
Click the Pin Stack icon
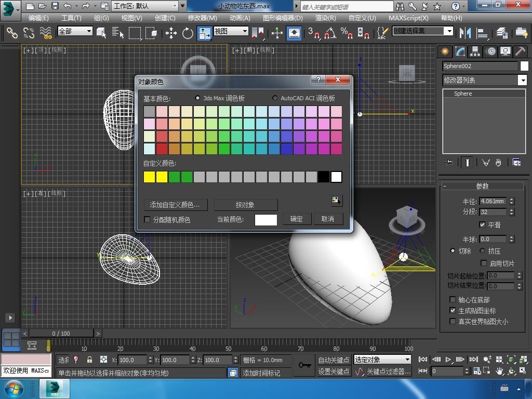[x=448, y=163]
